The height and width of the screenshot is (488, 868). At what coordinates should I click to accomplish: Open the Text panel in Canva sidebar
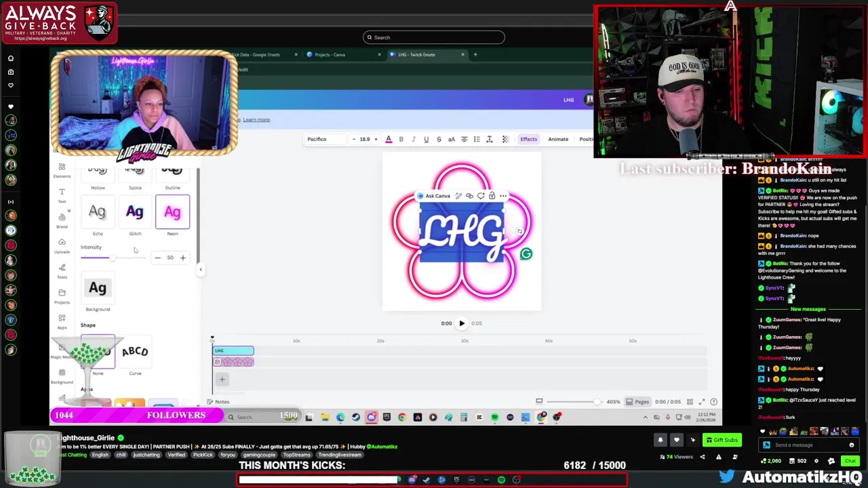[62, 196]
